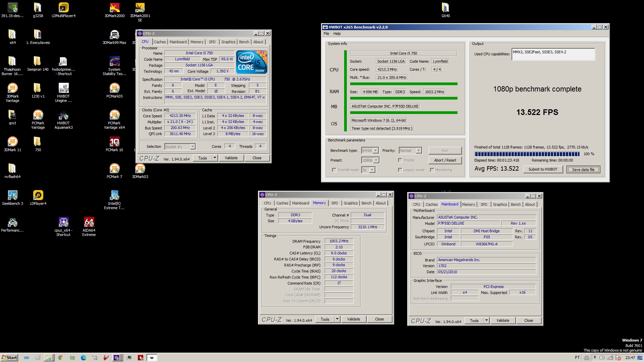The image size is (644, 362).
Task: Switch to Caches tab in top CPU-Z window
Action: [x=160, y=42]
